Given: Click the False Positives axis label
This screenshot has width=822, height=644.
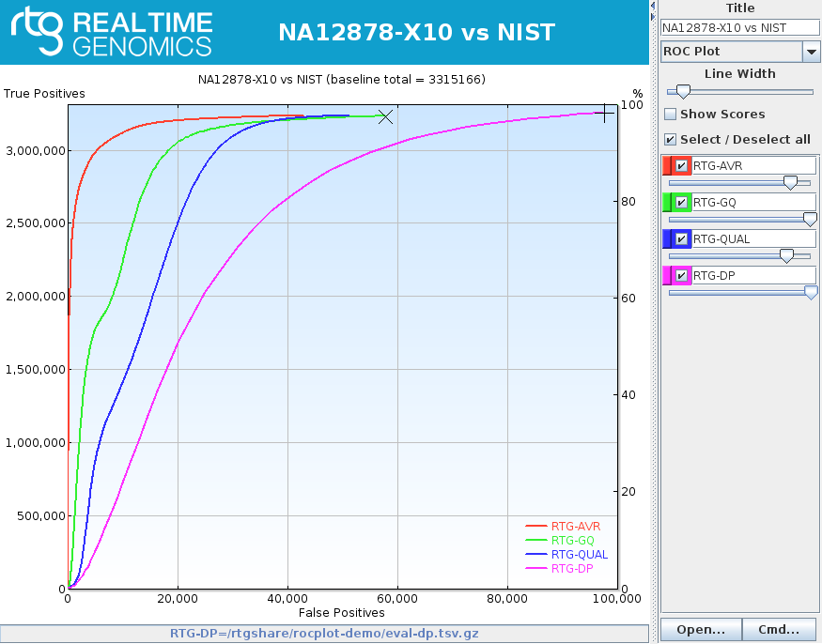Looking at the screenshot, I should [342, 613].
